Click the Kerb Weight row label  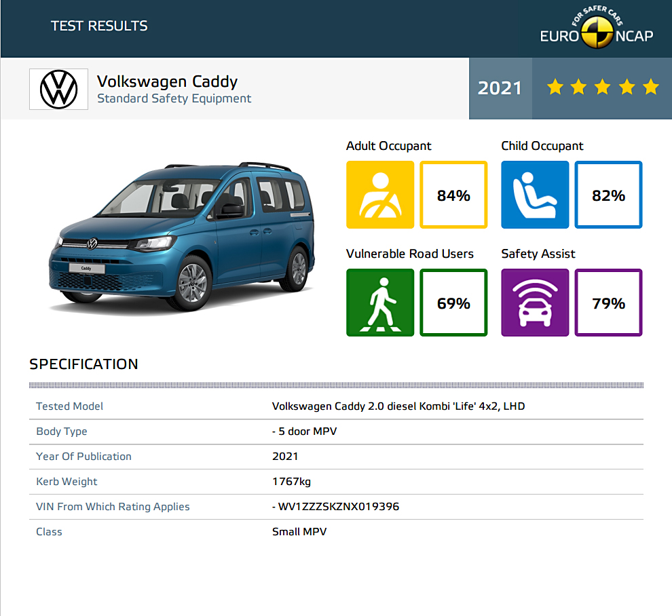click(x=67, y=482)
